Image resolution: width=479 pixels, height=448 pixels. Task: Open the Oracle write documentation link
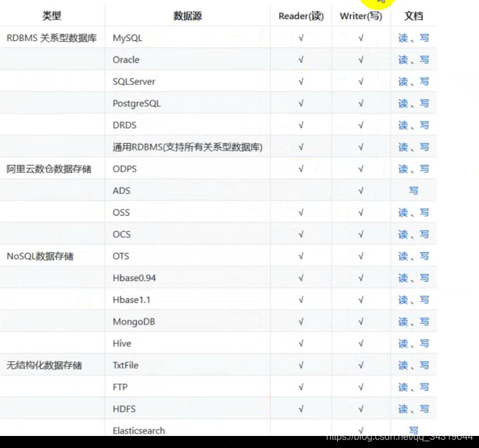pos(424,60)
